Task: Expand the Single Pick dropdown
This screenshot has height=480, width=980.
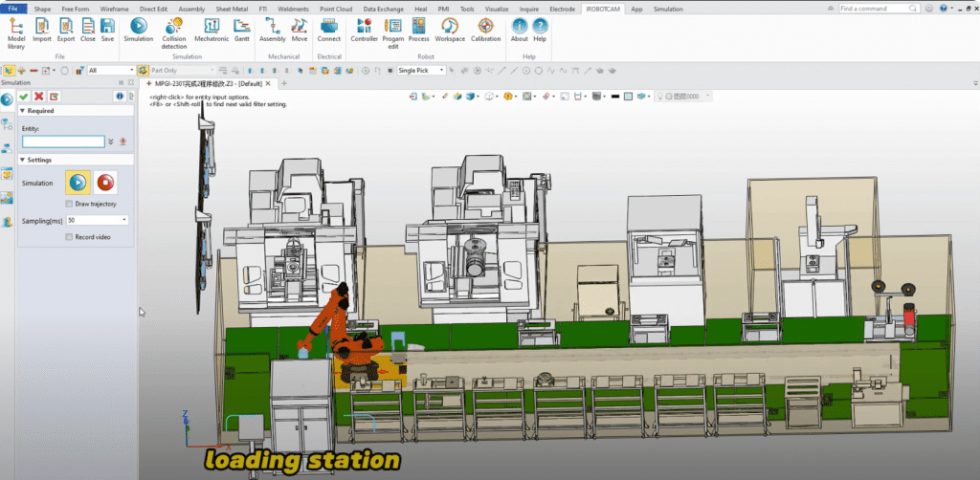Action: 442,70
